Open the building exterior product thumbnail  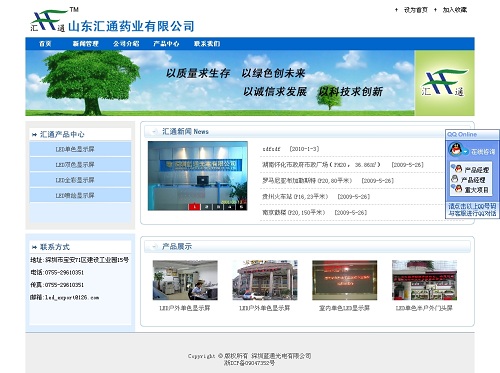click(x=265, y=280)
